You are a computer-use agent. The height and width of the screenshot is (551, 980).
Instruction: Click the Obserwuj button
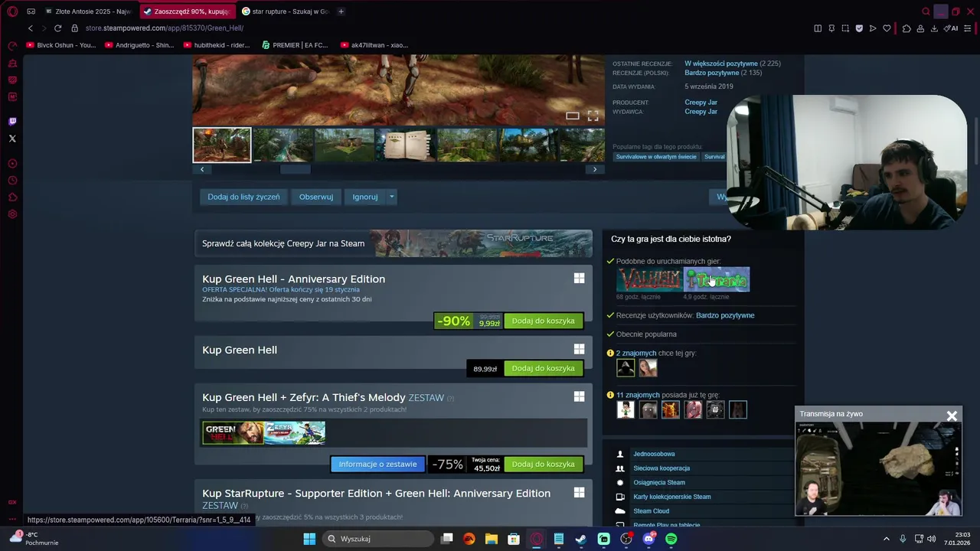(x=316, y=197)
